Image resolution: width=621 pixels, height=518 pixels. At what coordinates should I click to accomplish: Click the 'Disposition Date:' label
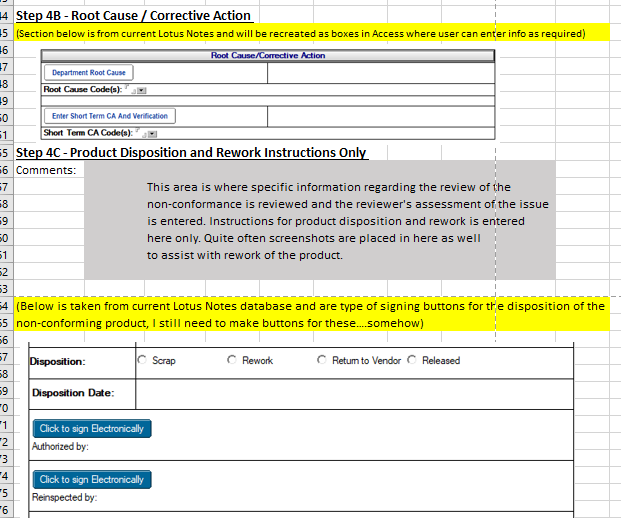tap(73, 393)
